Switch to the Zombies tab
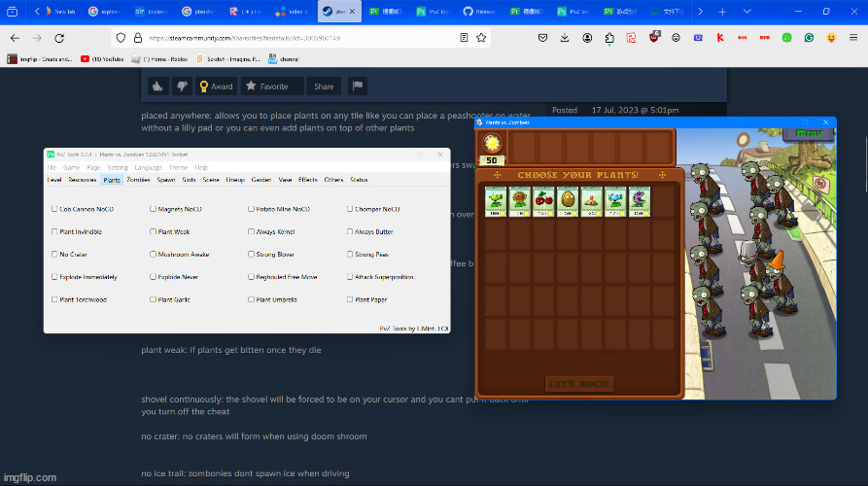Screen dimensions: 868x486 point(138,180)
